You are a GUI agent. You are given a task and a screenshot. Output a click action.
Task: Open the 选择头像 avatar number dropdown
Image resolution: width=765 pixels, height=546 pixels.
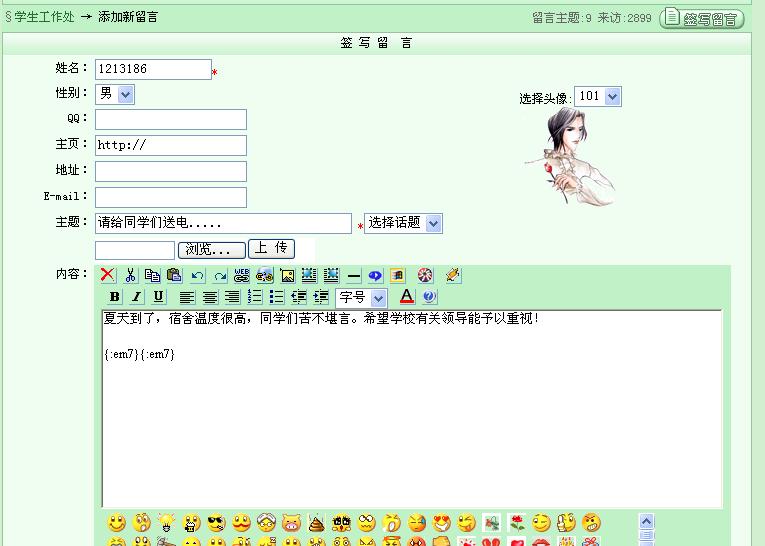[598, 97]
